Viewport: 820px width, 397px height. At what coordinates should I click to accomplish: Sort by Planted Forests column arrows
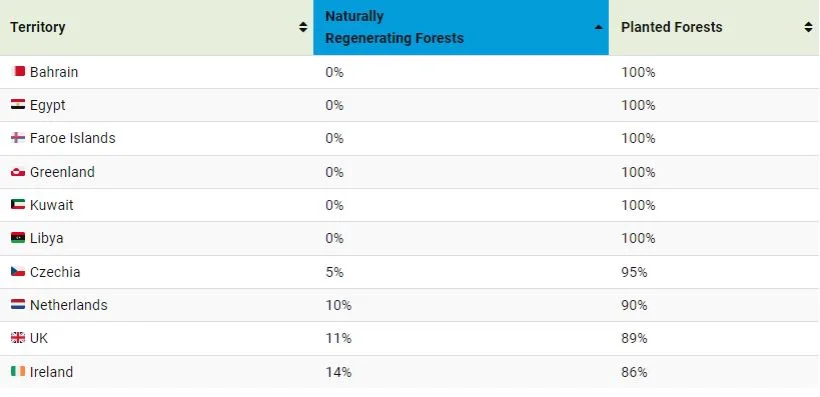pyautogui.click(x=808, y=27)
